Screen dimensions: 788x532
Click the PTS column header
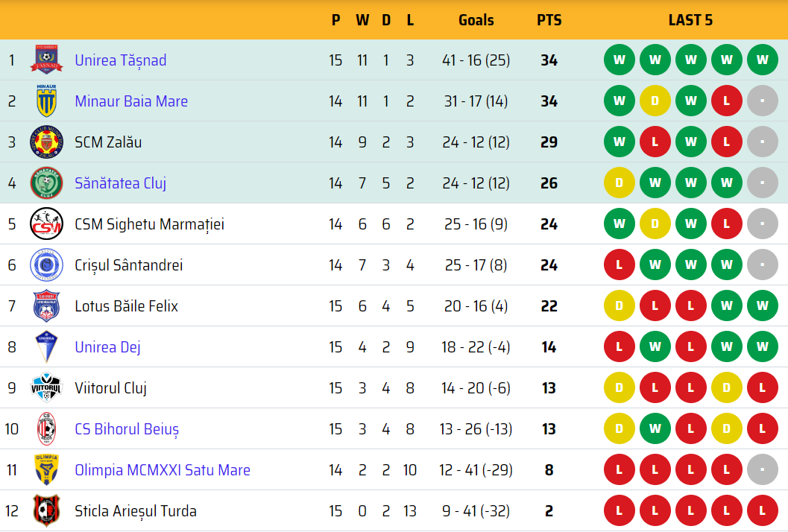[x=549, y=20]
